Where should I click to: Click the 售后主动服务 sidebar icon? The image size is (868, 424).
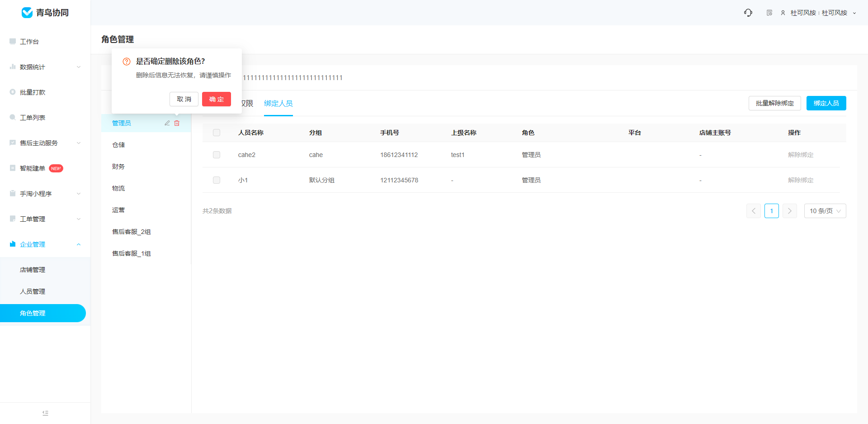13,143
